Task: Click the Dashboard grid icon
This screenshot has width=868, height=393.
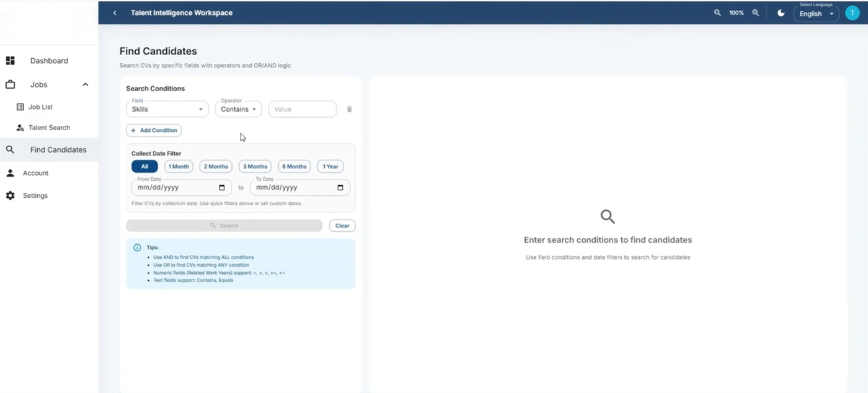Action: 10,61
